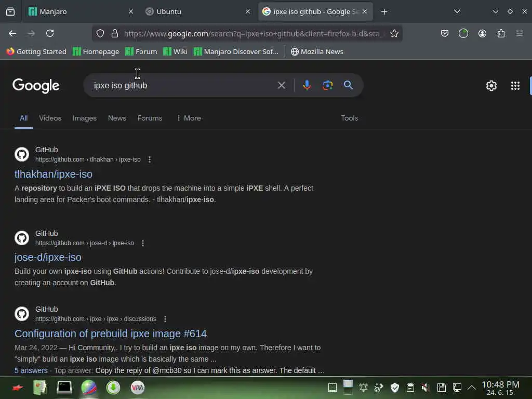
Task: Reload the current page
Action: coord(50,33)
